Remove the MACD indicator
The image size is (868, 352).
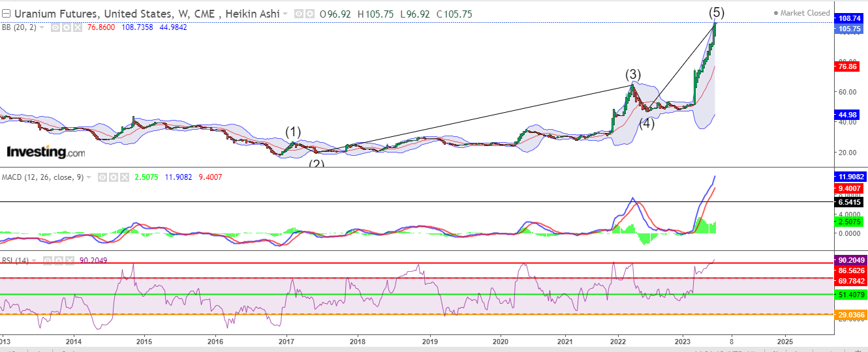pyautogui.click(x=124, y=177)
